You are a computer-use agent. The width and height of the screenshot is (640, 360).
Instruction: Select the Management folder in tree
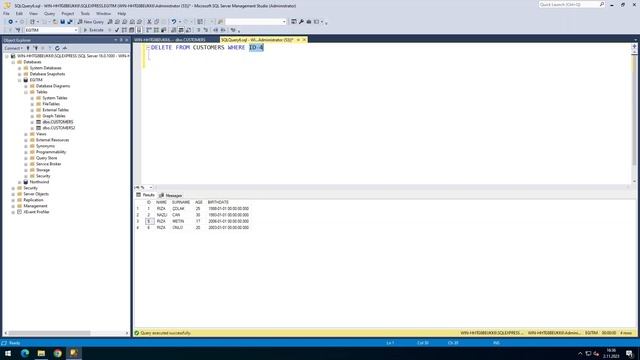[35, 206]
